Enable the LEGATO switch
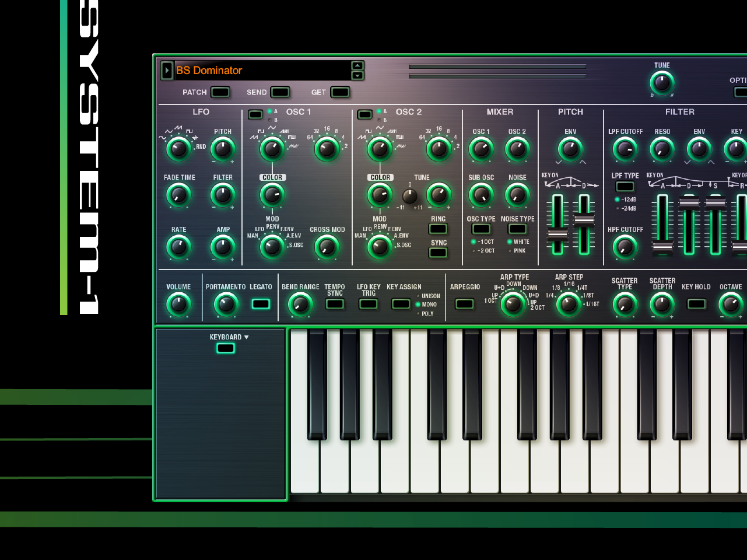This screenshot has width=747, height=560. coord(261,304)
